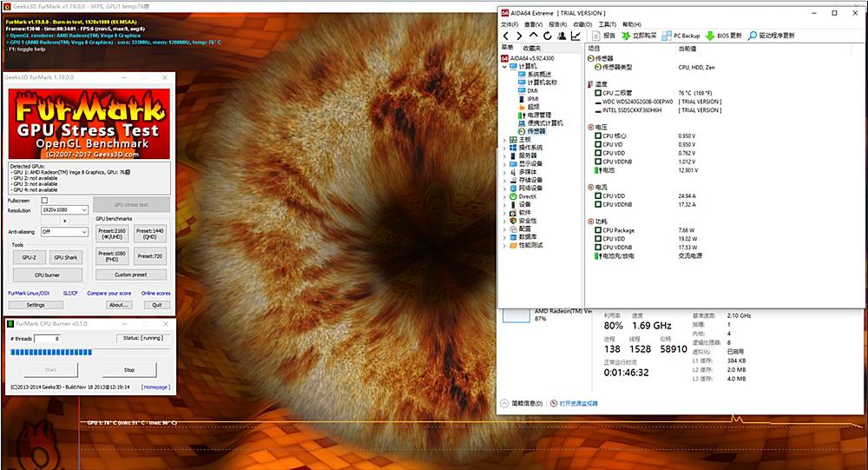868x470 pixels.
Task: Click BIOS 更新 update toolbar item
Action: tap(724, 36)
